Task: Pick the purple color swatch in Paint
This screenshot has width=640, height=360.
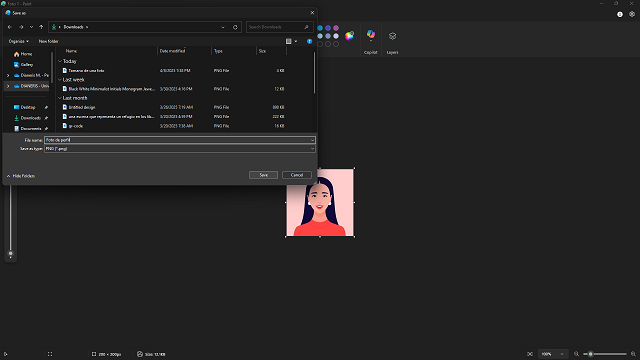Action: coord(336,28)
